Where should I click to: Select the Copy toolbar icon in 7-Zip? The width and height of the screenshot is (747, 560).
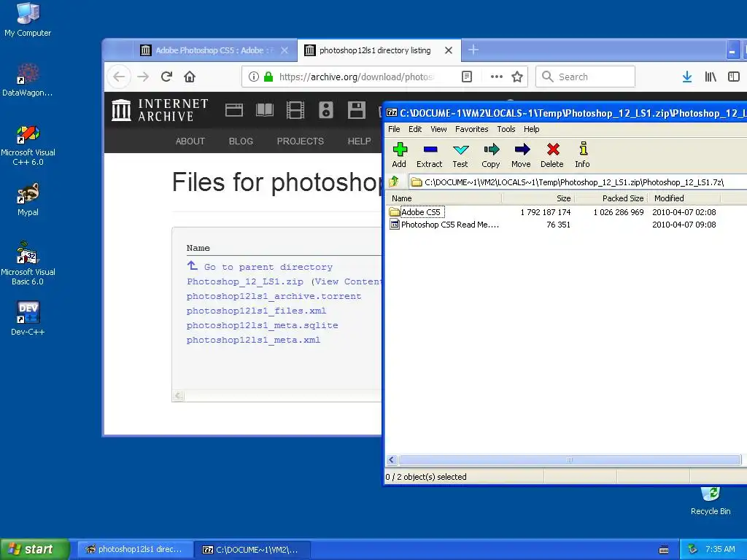click(491, 155)
